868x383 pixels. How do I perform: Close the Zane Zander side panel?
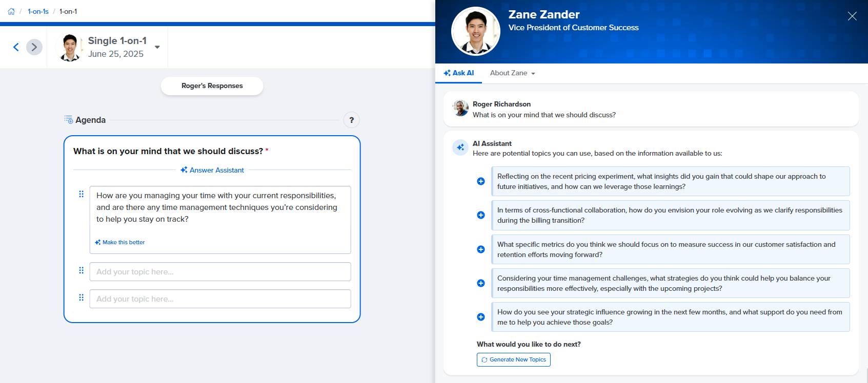(x=852, y=16)
